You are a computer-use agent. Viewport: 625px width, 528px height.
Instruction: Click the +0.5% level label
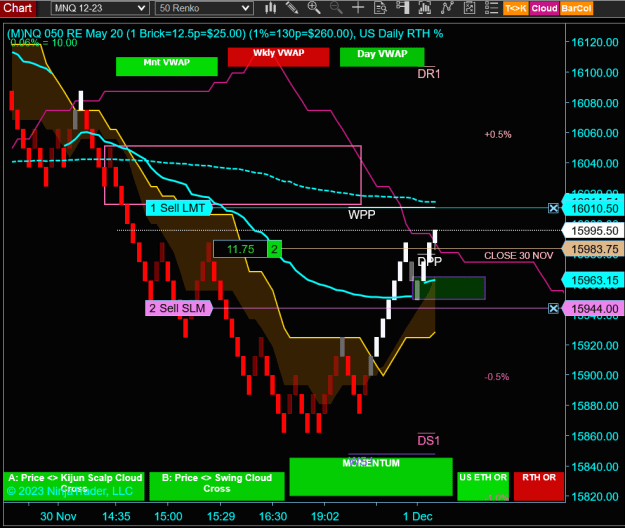[x=498, y=134]
